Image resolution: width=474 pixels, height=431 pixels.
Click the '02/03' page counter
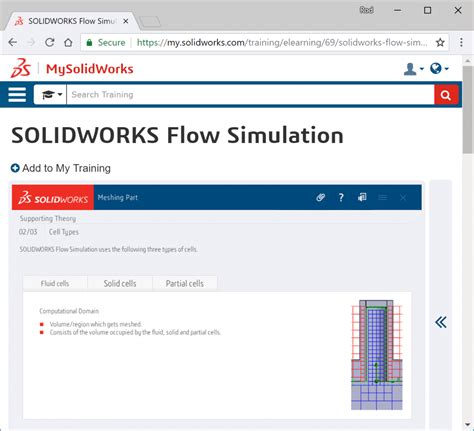tap(28, 232)
